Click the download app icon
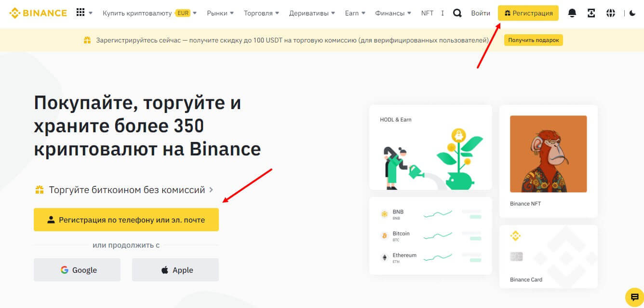The height and width of the screenshot is (308, 644). click(591, 13)
